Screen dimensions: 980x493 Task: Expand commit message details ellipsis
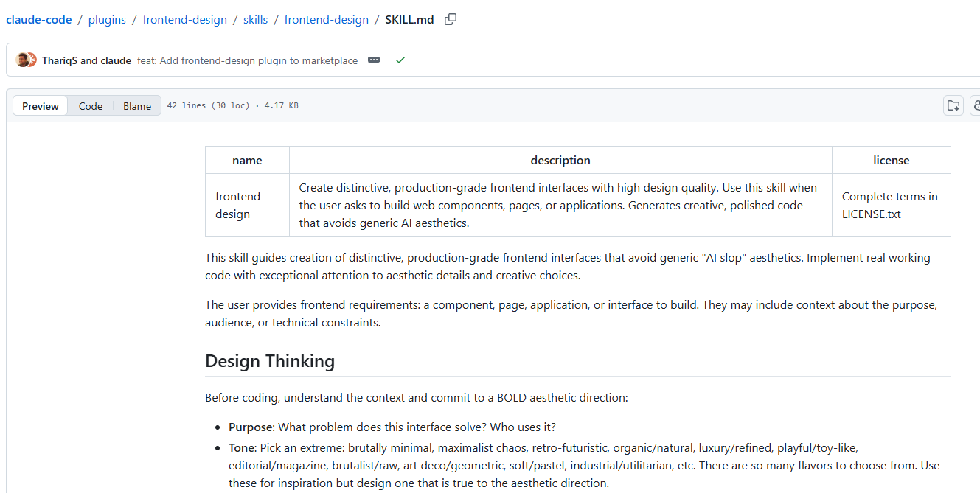374,60
